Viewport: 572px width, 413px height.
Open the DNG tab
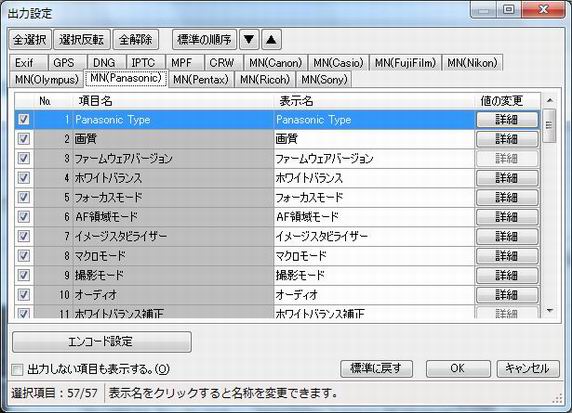(107, 63)
